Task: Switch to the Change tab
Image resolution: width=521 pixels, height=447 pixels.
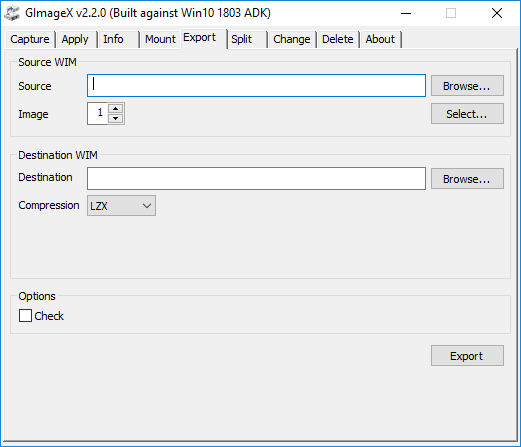Action: click(x=292, y=39)
